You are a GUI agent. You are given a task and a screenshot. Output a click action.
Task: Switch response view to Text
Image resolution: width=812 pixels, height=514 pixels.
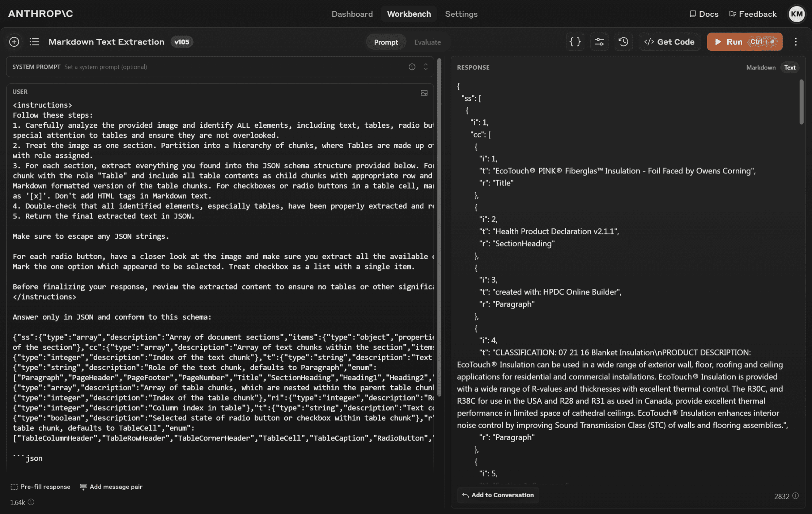(789, 68)
